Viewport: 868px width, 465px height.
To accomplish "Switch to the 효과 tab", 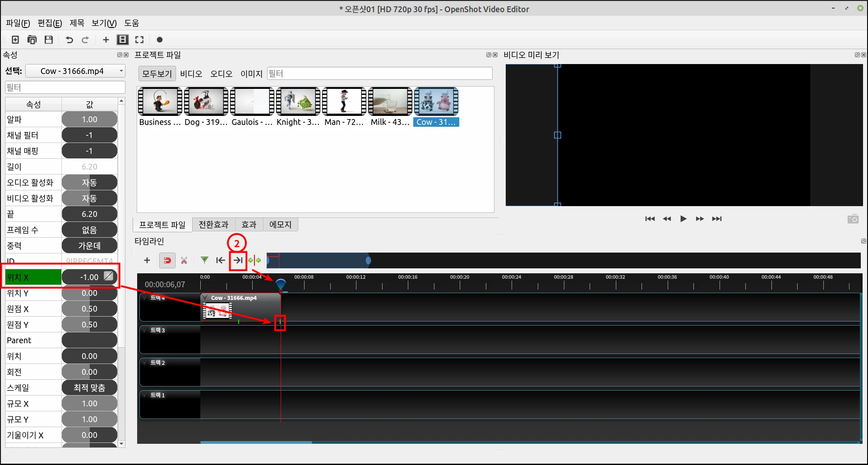I will point(249,225).
